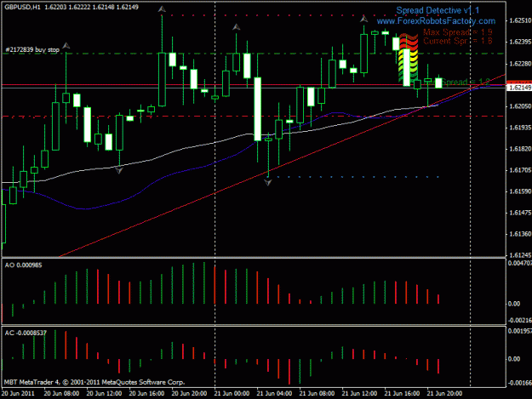Viewport: 532px width, 399px height.
Task: Select the down fractal arrow below the 21 Jun 04:00 low
Action: (x=268, y=183)
